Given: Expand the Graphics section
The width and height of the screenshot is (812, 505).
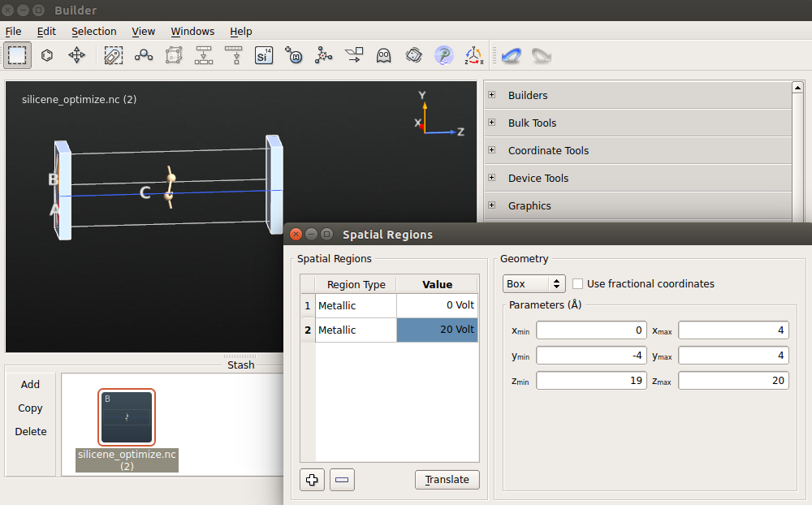Looking at the screenshot, I should tap(492, 205).
